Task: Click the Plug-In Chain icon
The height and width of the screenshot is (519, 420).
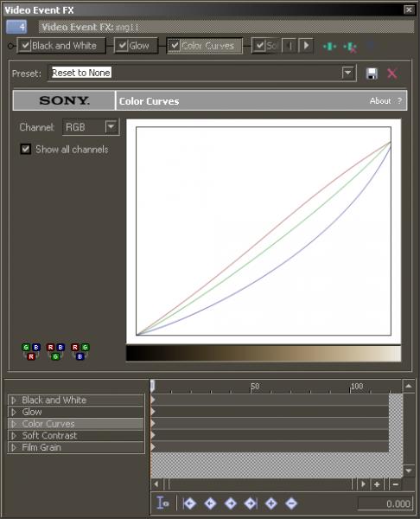Action: click(x=330, y=47)
